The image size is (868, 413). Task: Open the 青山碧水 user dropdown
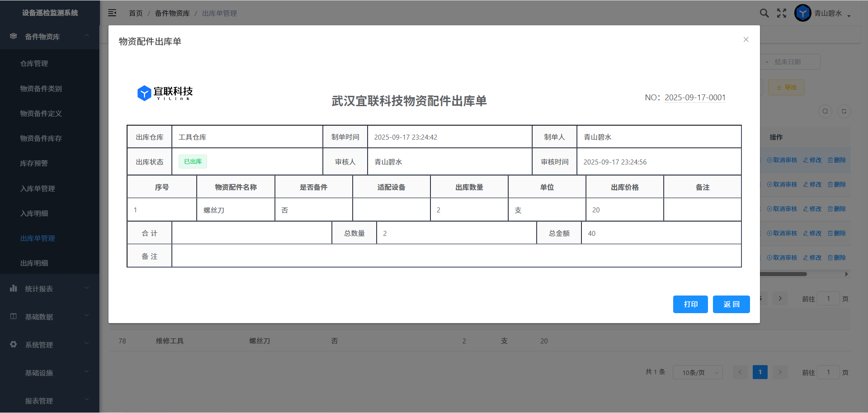[x=832, y=14]
